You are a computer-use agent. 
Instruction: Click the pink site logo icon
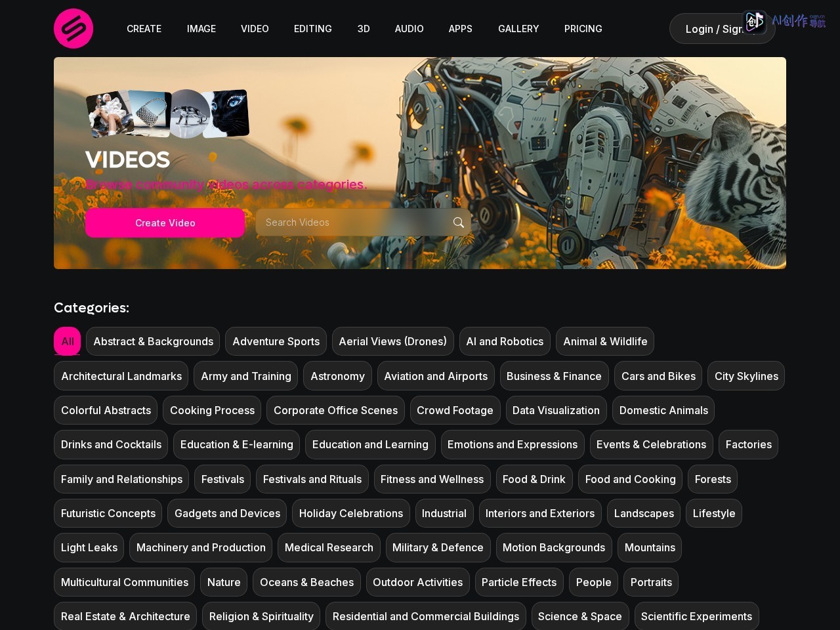73,28
